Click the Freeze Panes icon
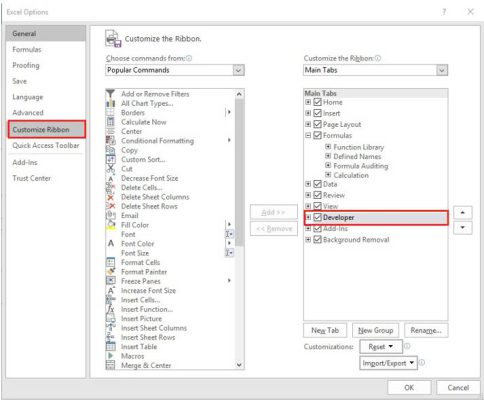This screenshot has height=400, width=484. (110, 281)
